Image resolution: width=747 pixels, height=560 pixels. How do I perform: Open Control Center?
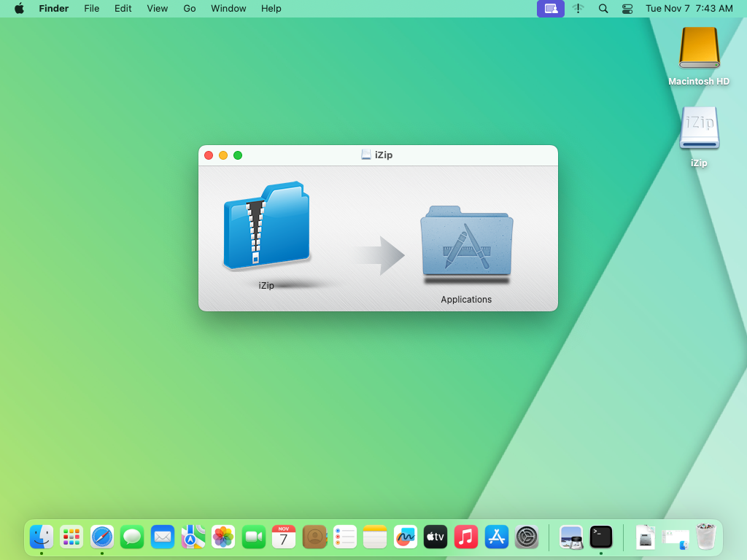[627, 9]
